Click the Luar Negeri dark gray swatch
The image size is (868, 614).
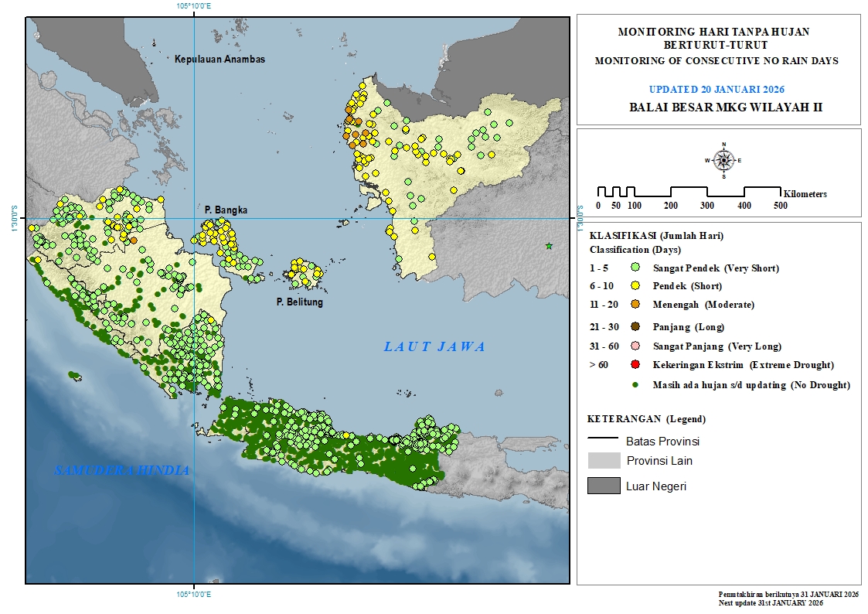point(603,486)
